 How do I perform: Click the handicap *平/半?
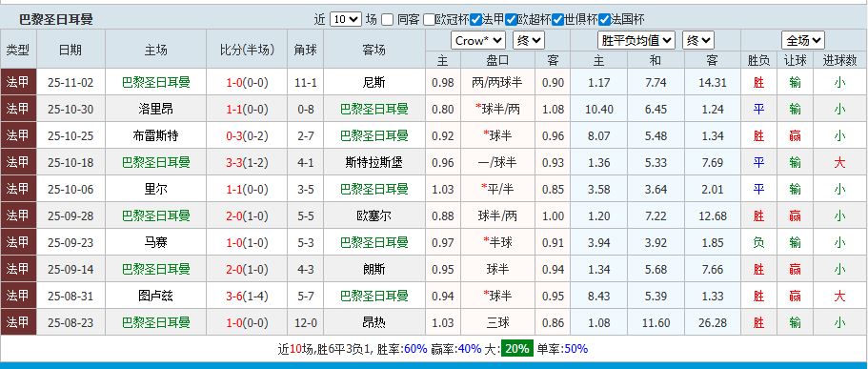coord(497,189)
